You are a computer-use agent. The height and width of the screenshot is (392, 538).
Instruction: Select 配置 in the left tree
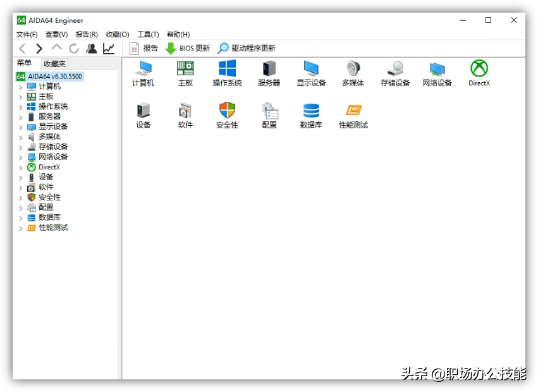pos(46,207)
